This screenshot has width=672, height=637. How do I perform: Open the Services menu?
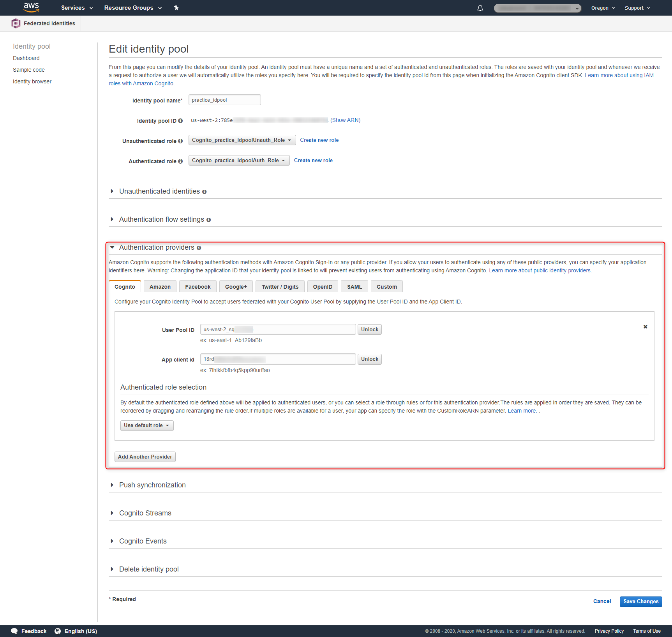pos(77,8)
